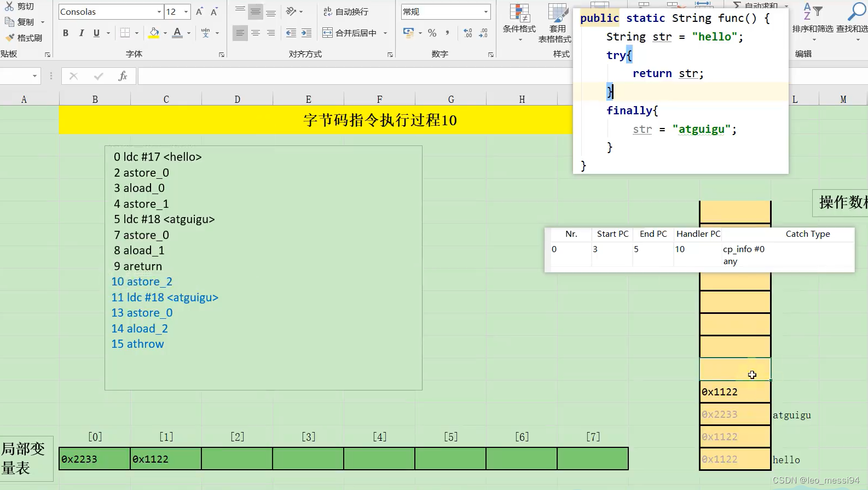Open the underline style dropdown arrow

coord(108,33)
